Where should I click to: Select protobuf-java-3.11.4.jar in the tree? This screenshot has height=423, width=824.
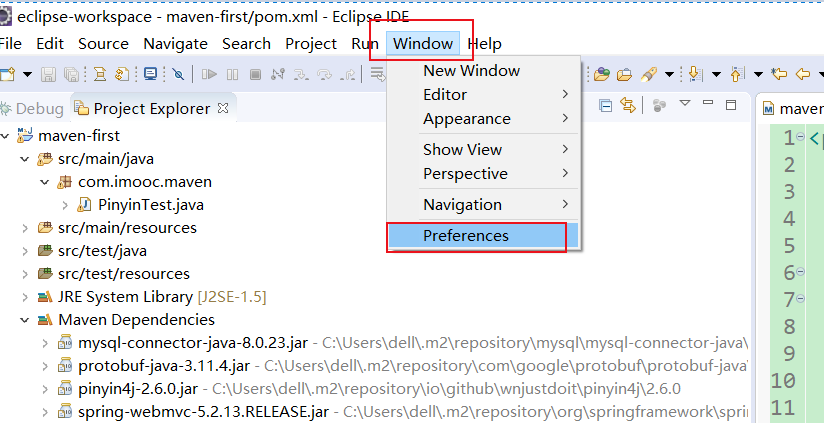pos(164,367)
